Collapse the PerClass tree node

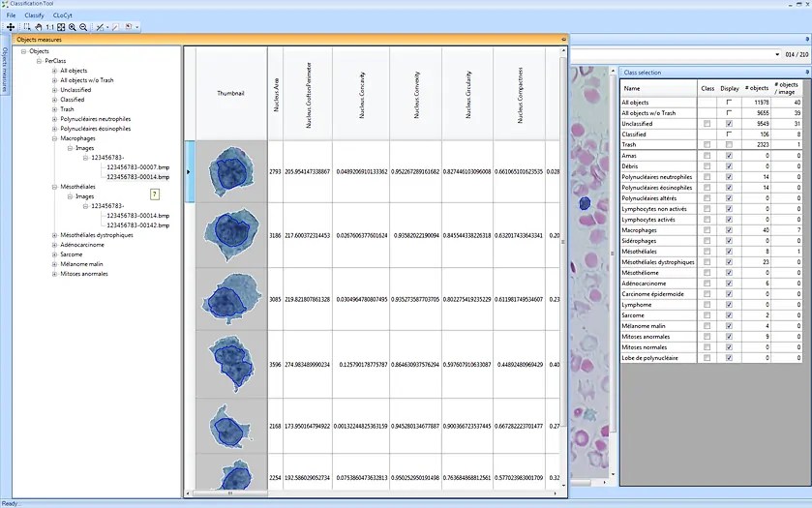click(39, 61)
